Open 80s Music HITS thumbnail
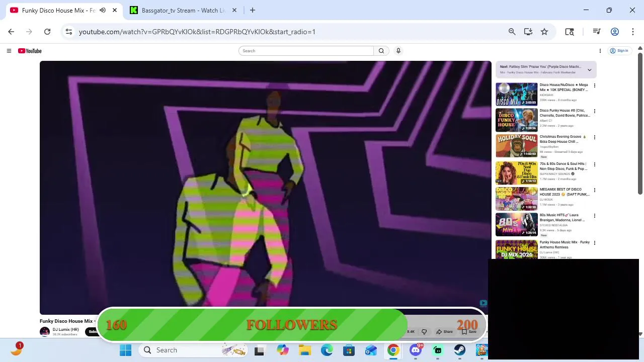 pyautogui.click(x=516, y=224)
